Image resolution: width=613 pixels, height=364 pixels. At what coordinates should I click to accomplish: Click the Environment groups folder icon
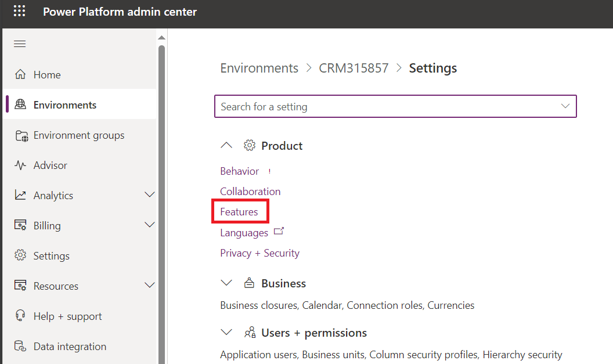click(21, 135)
